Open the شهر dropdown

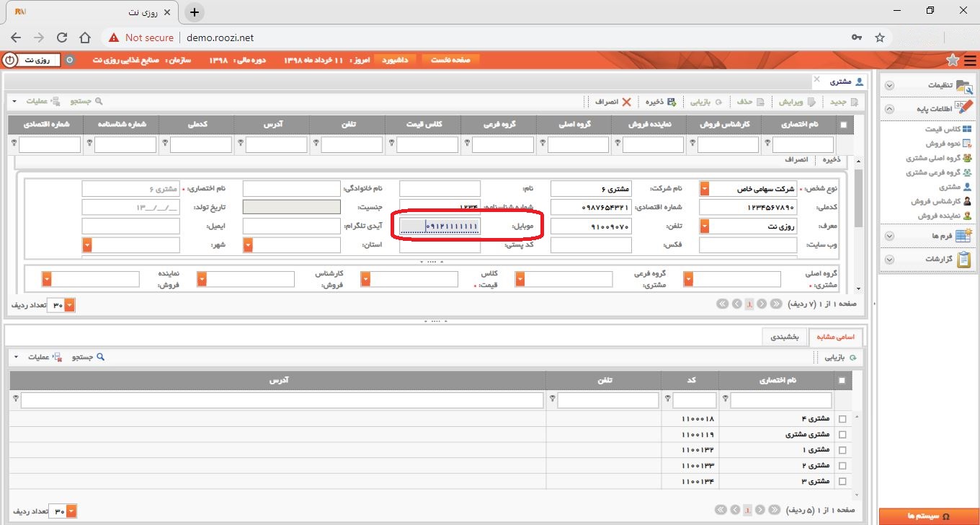point(86,245)
